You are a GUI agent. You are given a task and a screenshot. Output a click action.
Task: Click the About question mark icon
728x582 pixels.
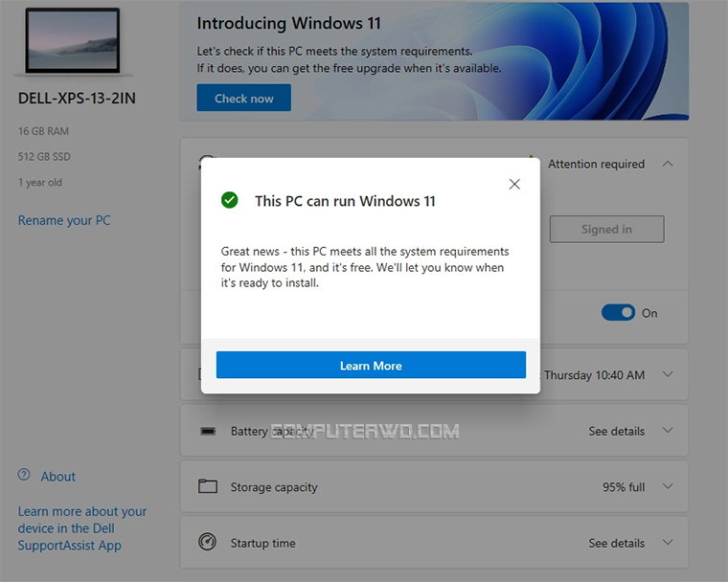click(24, 475)
